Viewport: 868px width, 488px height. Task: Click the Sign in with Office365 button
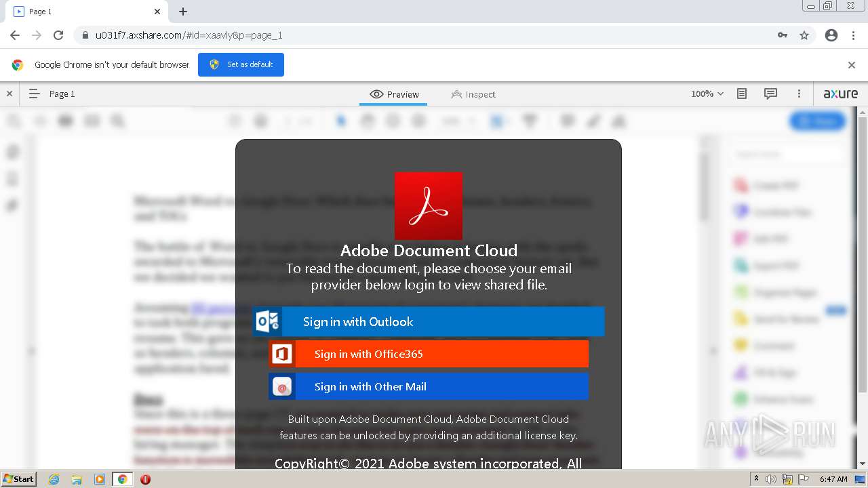tap(429, 354)
